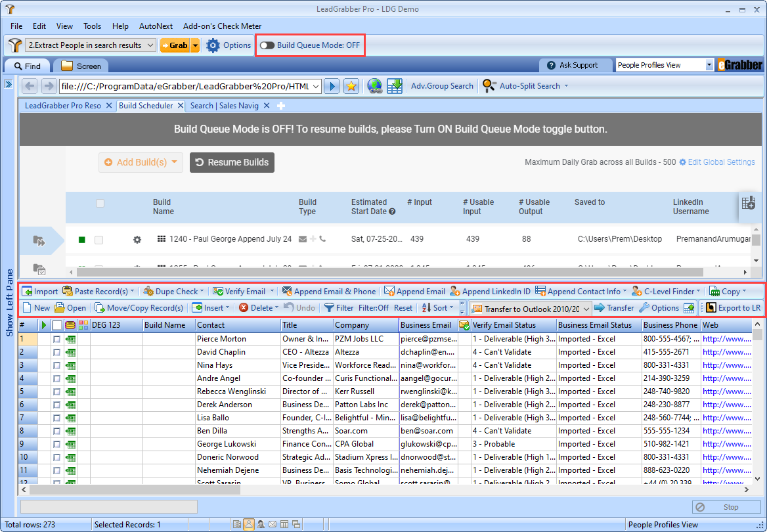Click the color grid icon in grid header
The width and height of the screenshot is (767, 532).
(x=83, y=325)
